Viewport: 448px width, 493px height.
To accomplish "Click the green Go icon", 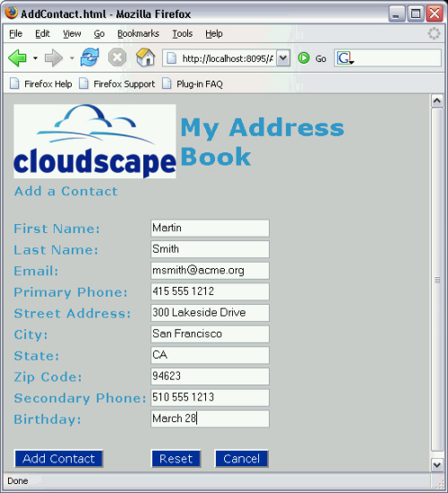I will point(304,58).
